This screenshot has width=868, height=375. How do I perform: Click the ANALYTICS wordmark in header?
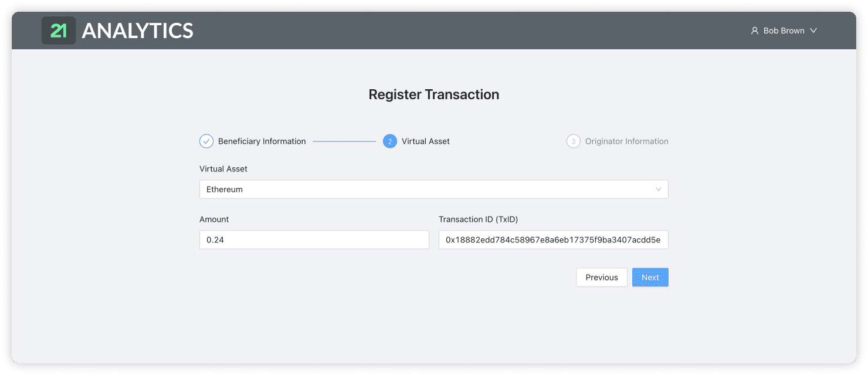pos(137,31)
